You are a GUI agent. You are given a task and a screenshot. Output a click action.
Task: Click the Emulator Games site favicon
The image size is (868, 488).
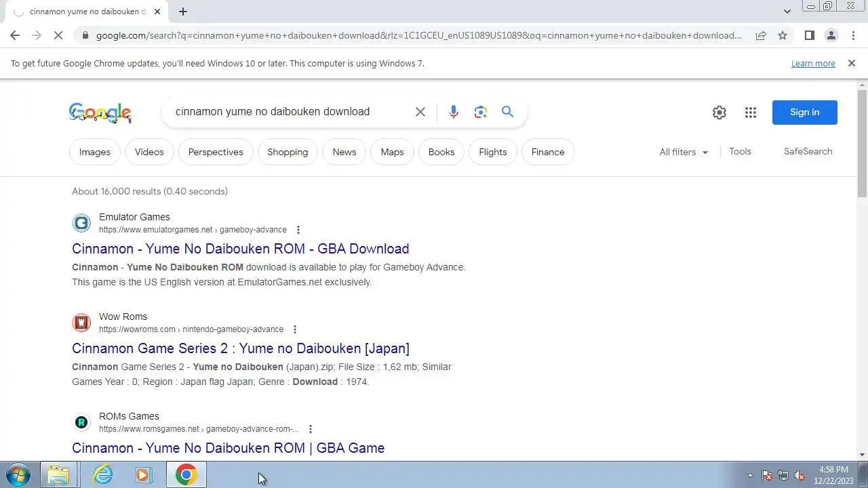81,223
